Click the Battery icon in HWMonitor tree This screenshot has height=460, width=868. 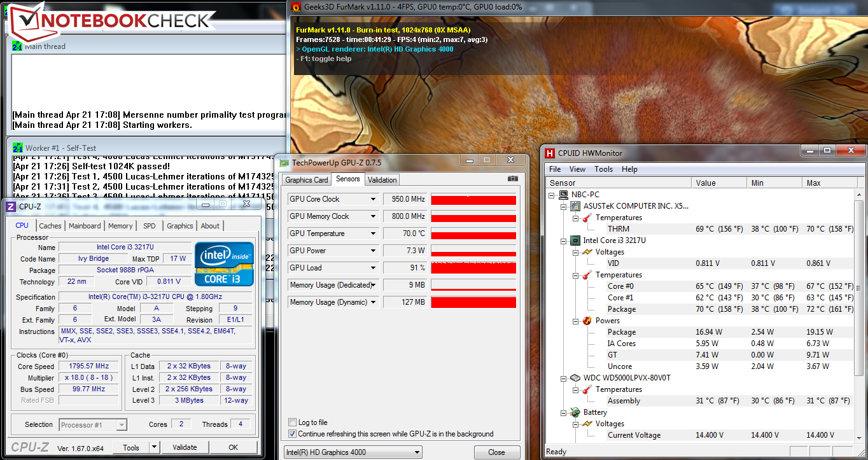point(575,412)
